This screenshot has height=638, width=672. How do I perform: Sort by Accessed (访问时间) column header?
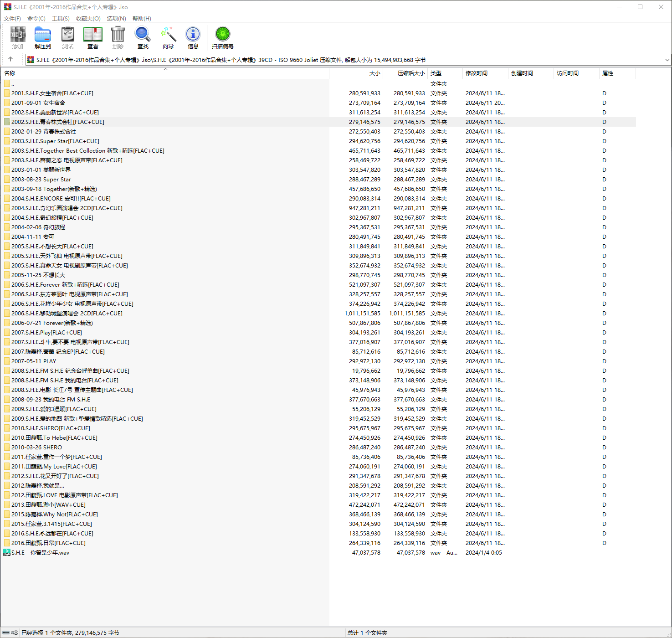point(576,73)
